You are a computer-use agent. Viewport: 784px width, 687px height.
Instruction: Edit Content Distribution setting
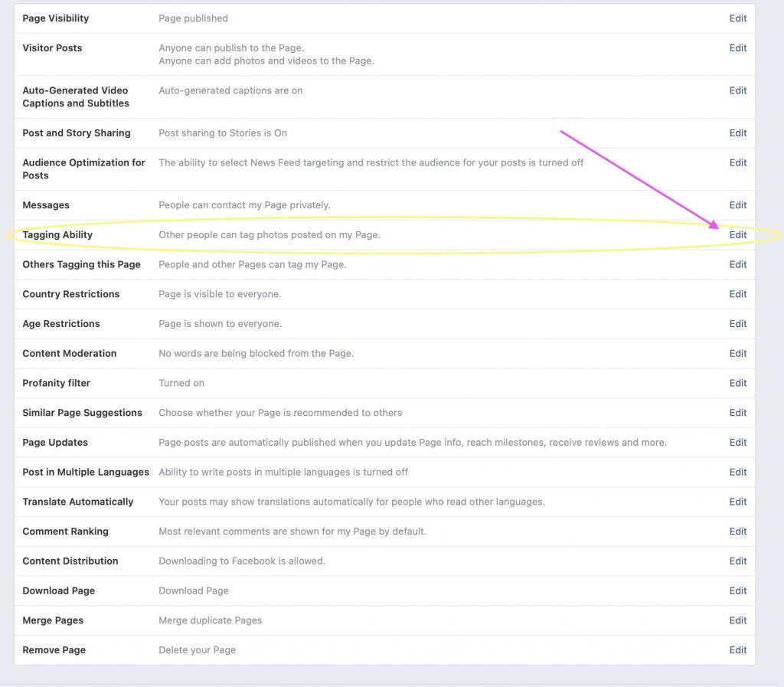point(737,561)
